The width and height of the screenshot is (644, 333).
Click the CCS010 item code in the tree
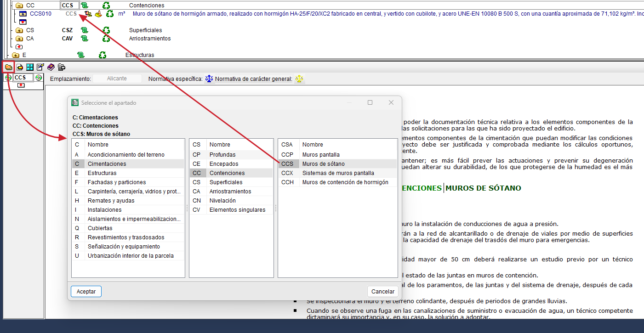[40, 14]
